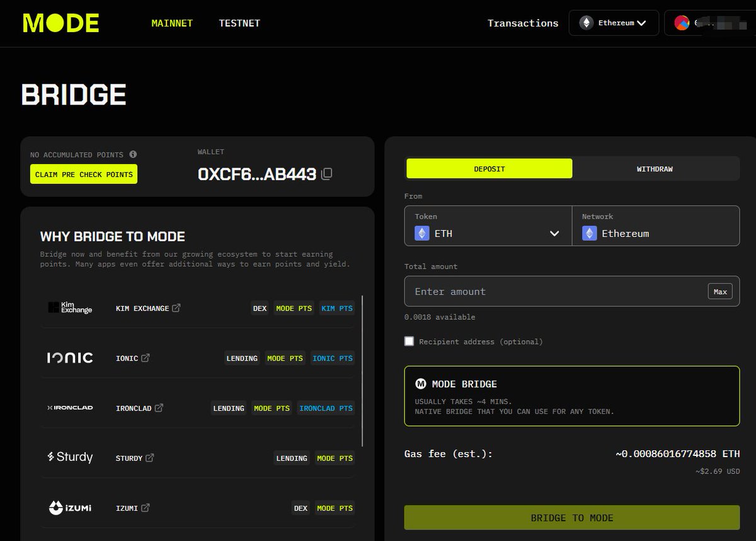756x541 pixels.
Task: Click the Ionic logo
Action: [x=70, y=358]
